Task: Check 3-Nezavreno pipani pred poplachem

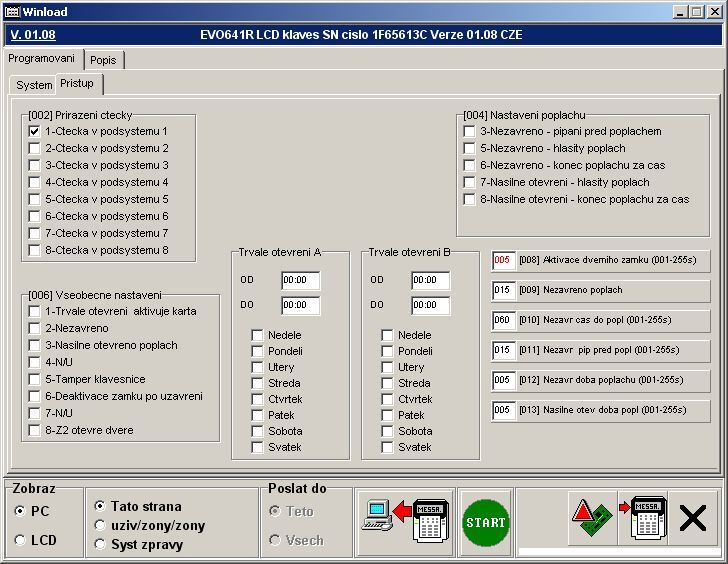Action: pyautogui.click(x=469, y=131)
